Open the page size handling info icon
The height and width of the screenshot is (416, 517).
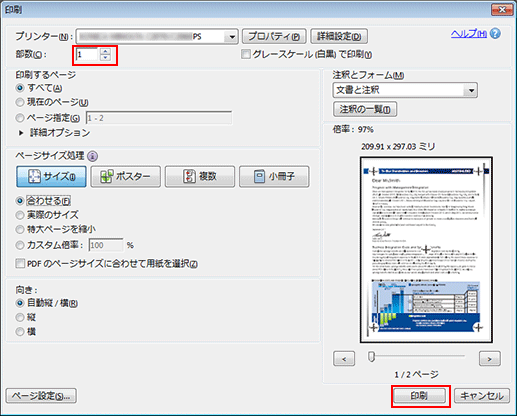pos(92,156)
